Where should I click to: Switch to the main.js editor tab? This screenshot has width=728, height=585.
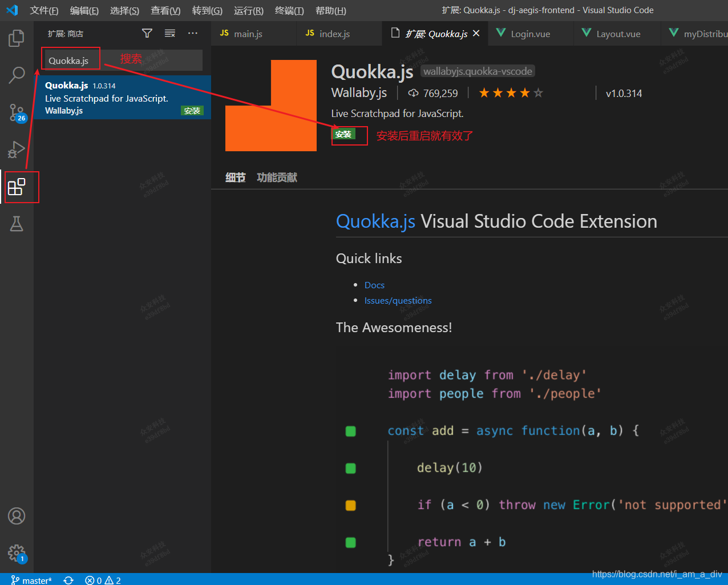point(253,34)
